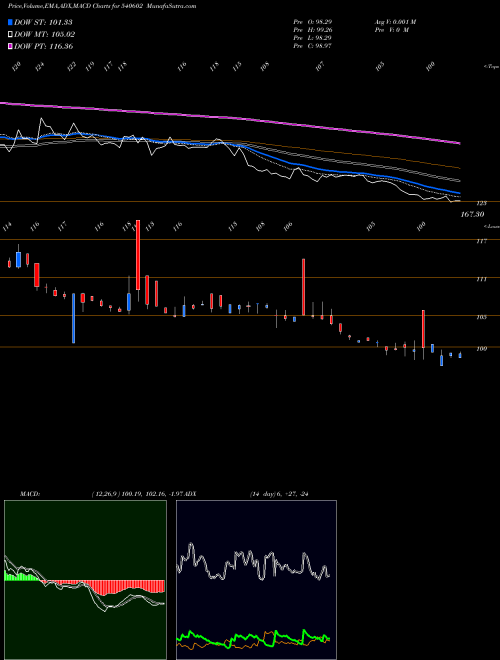The width and height of the screenshot is (500, 660).
Task: Click the ADX '(14 day) 6, +27, -24' text
Action: pos(279,494)
